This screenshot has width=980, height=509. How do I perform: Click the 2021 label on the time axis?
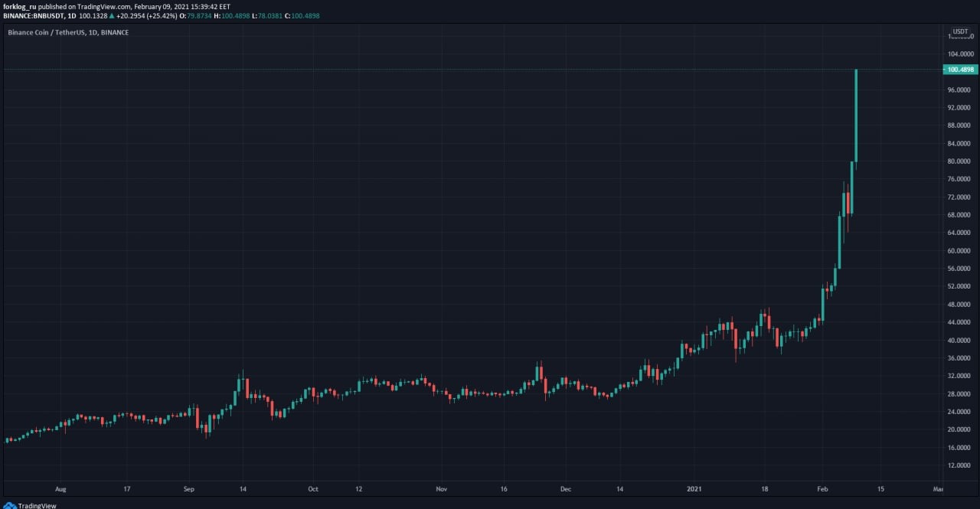tap(694, 488)
